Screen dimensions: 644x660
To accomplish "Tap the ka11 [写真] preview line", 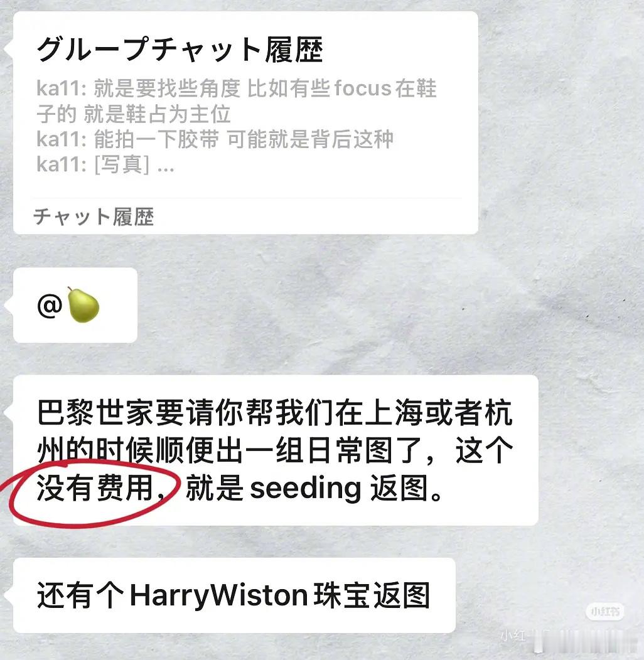I will tap(105, 164).
